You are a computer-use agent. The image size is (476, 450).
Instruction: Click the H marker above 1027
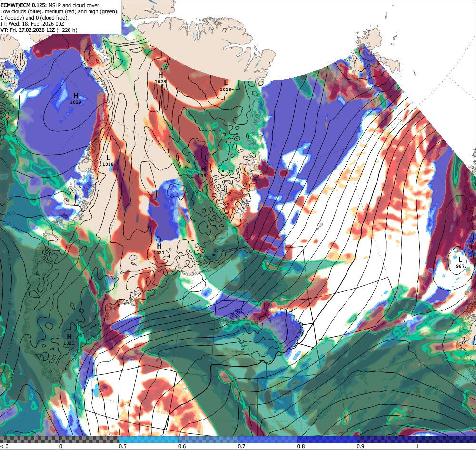159,246
